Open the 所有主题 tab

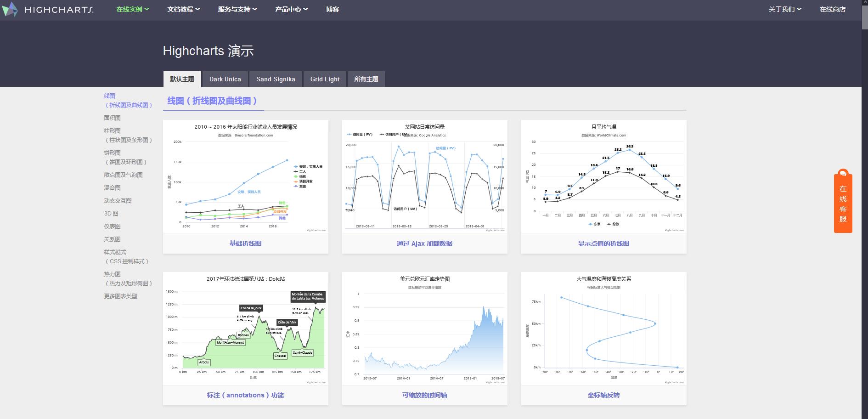(x=366, y=79)
